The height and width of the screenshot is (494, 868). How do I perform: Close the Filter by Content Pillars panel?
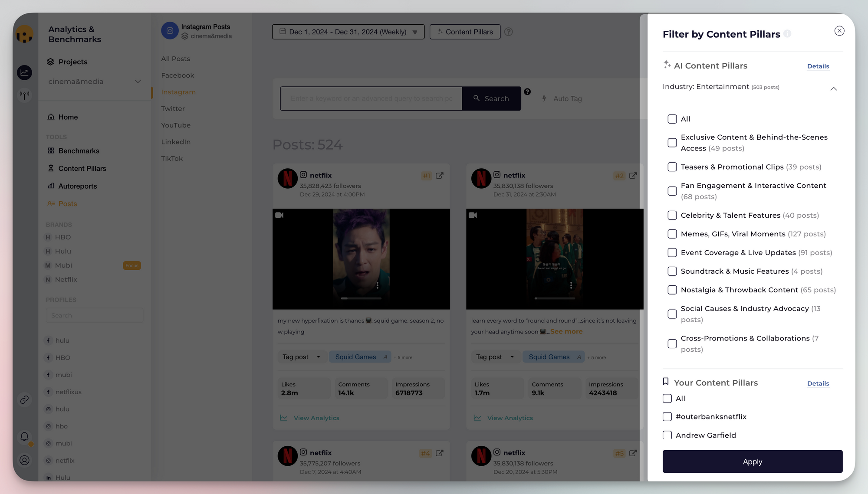[839, 31]
